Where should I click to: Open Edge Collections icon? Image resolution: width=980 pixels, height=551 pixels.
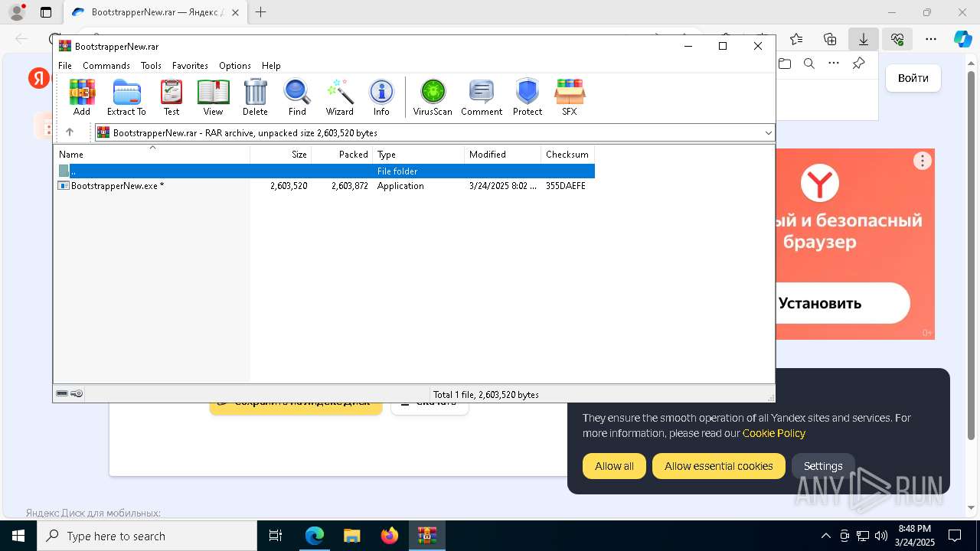pyautogui.click(x=830, y=39)
